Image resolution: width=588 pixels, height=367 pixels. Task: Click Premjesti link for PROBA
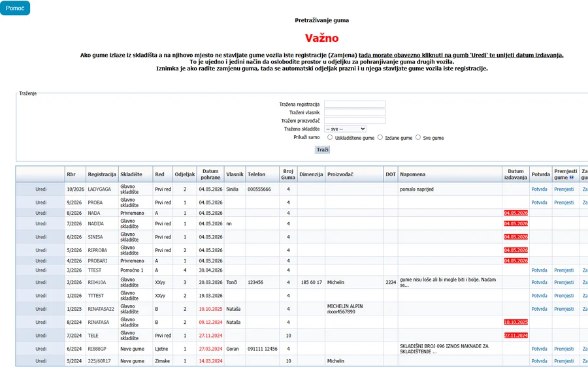tap(564, 202)
